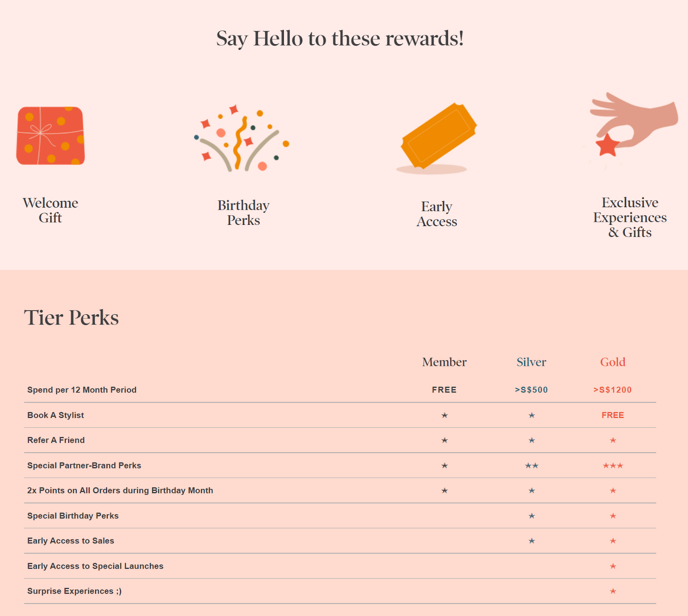This screenshot has height=616, width=688.
Task: Click the >S$1200 Gold spend amount
Action: point(613,390)
